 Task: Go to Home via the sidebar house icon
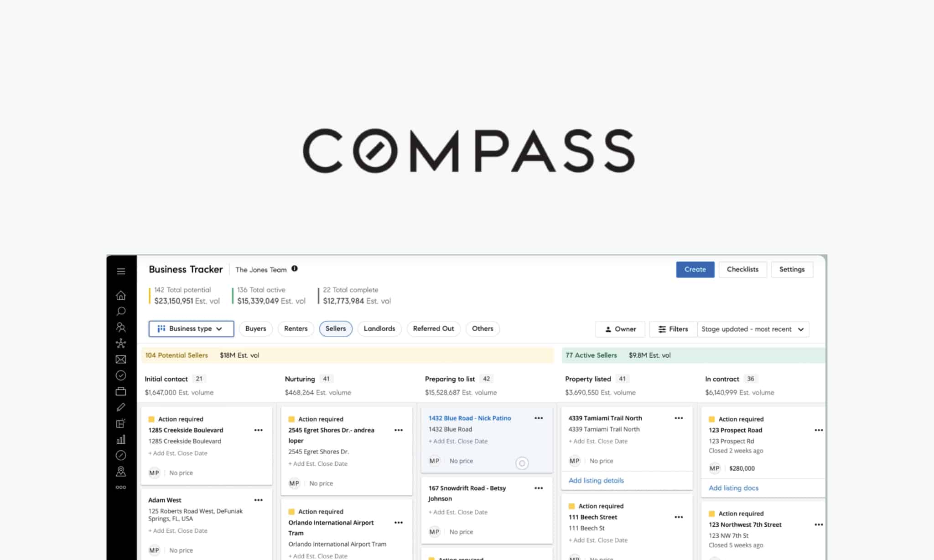121,296
